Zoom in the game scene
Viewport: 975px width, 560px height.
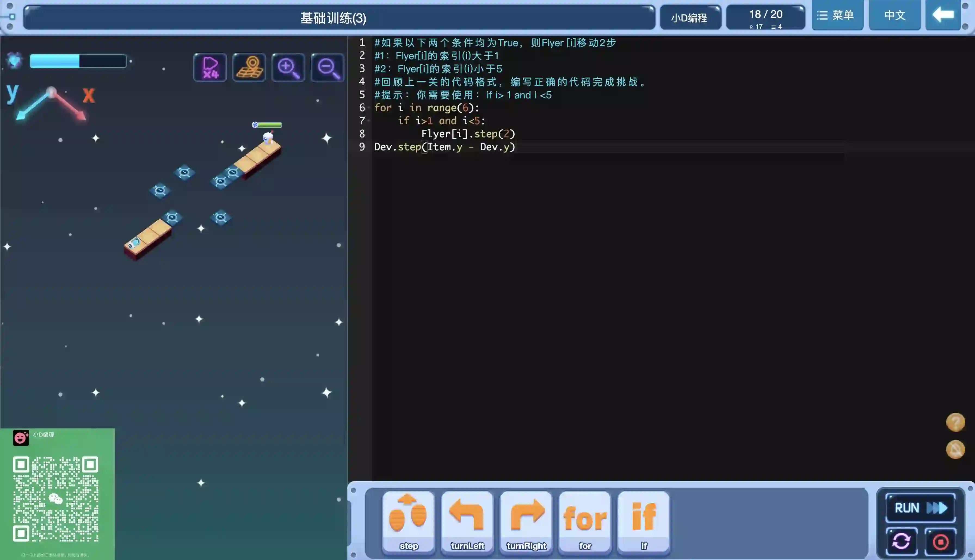tap(288, 68)
